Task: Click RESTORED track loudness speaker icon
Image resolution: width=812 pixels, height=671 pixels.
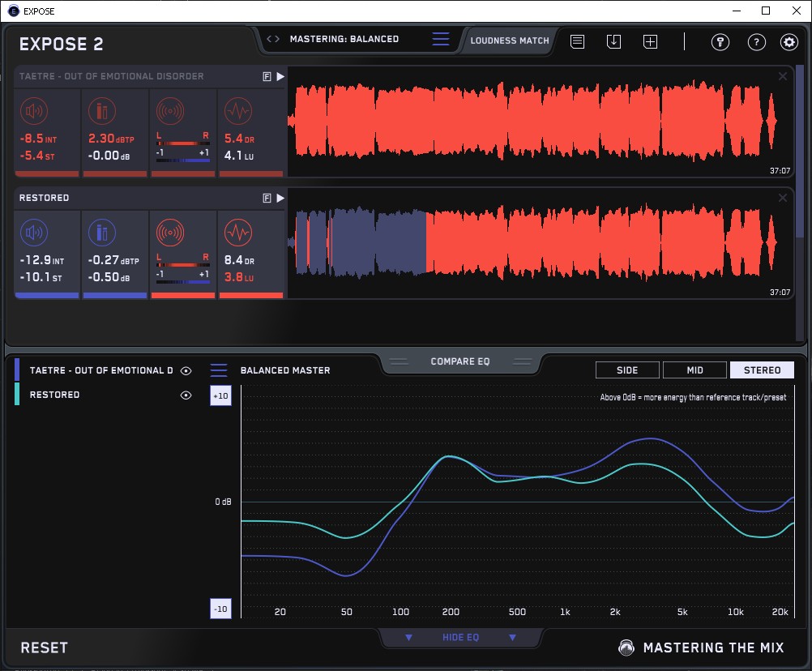Action: [x=34, y=233]
